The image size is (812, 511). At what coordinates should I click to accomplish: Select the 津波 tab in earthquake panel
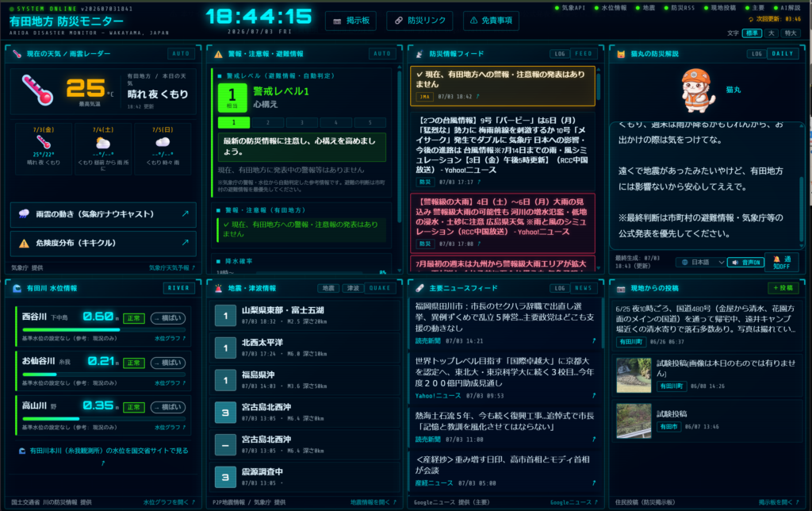(x=353, y=288)
